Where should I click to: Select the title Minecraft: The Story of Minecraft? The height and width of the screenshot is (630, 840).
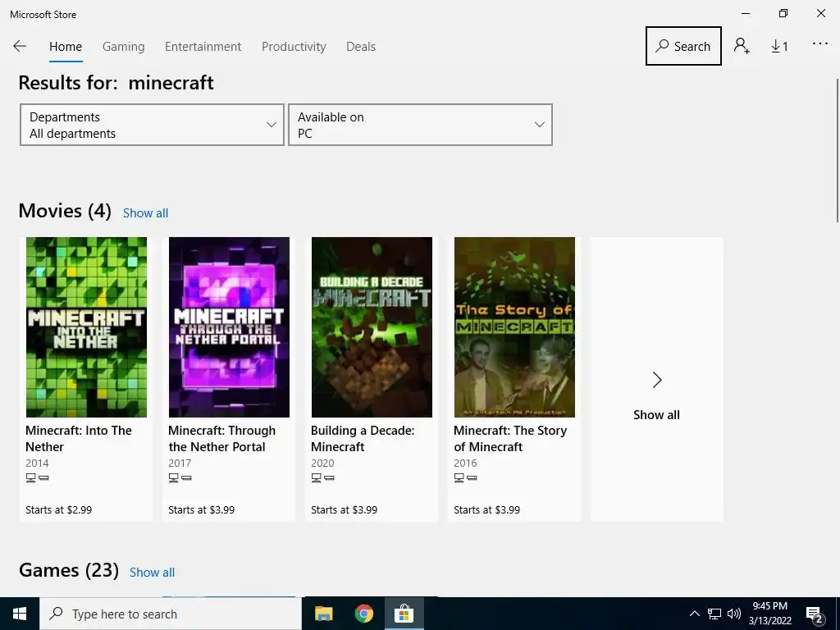pos(510,439)
